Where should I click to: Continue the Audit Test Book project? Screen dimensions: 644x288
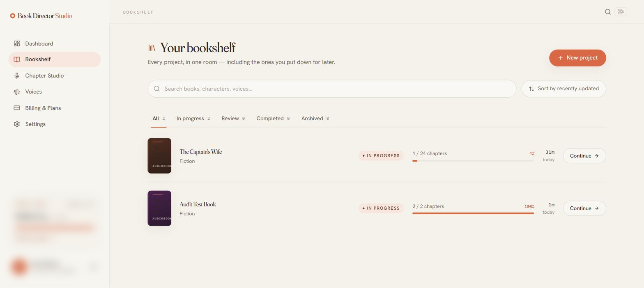coord(584,208)
